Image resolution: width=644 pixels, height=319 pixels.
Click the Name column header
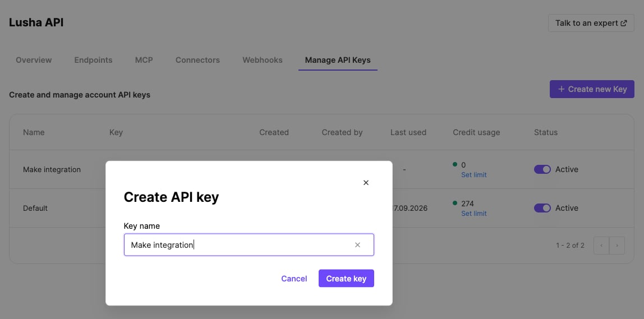[34, 132]
